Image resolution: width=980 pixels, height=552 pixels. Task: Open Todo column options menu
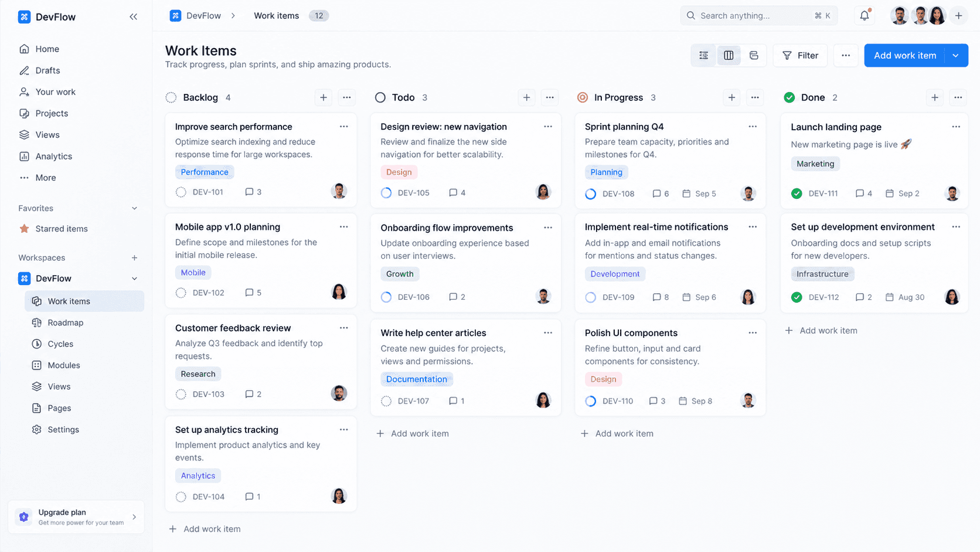tap(550, 97)
